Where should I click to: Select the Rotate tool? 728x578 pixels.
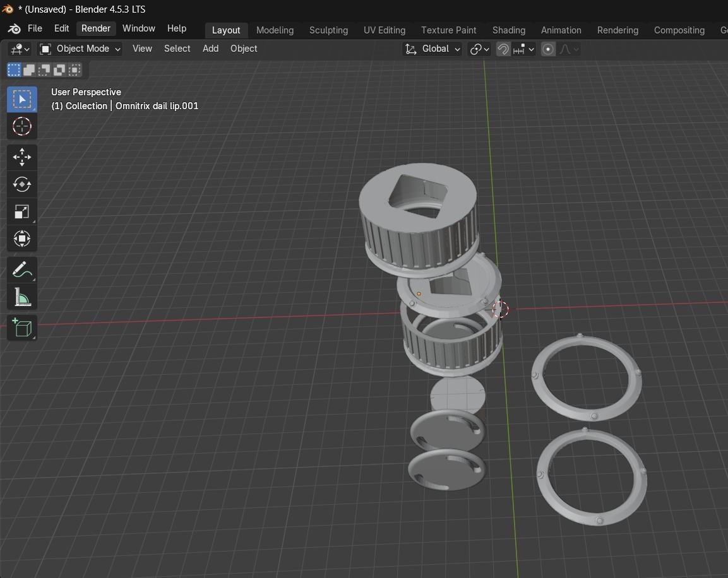(x=22, y=185)
